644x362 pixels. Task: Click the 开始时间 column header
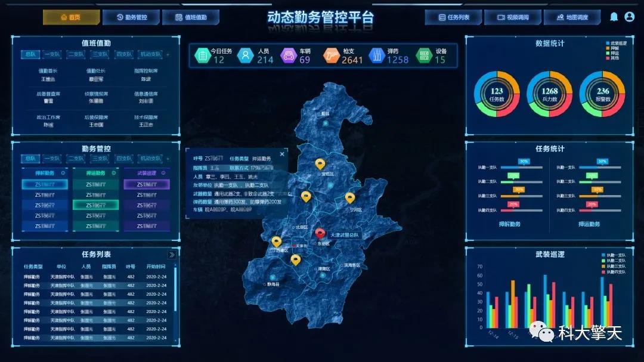click(x=156, y=267)
